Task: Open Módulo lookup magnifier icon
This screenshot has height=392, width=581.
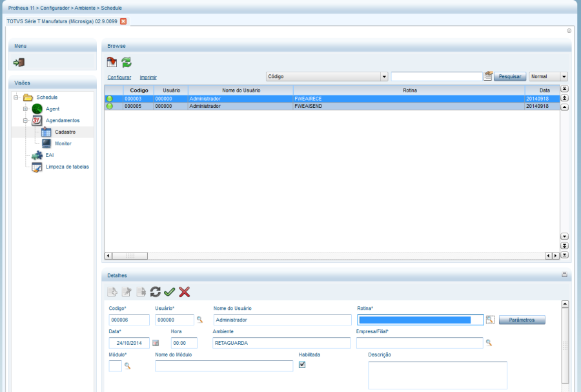Action: tap(127, 366)
